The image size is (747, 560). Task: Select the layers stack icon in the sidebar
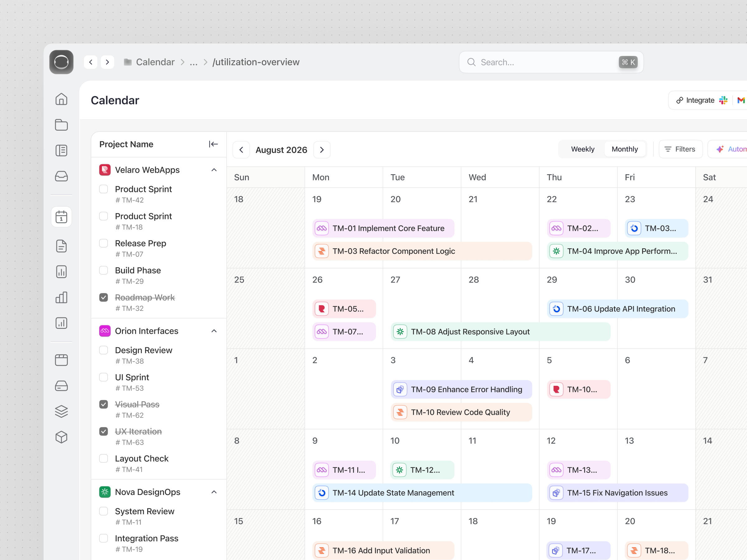point(61,411)
